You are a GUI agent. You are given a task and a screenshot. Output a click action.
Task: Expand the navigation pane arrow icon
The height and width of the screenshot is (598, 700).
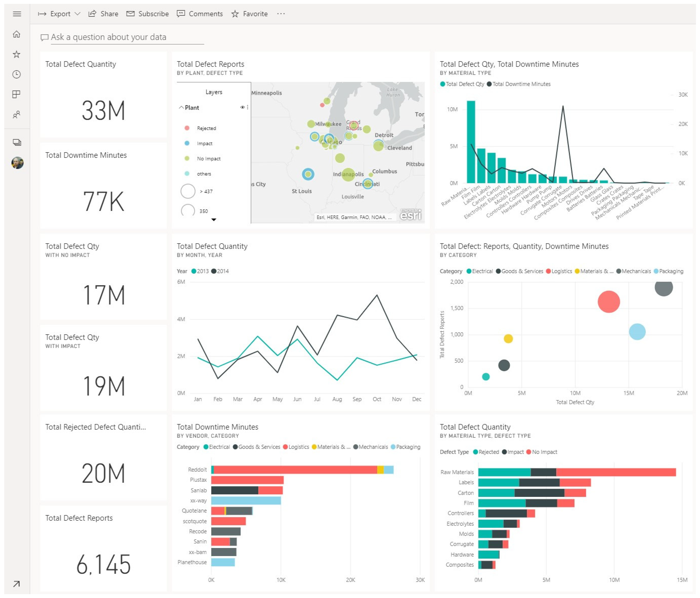click(16, 584)
